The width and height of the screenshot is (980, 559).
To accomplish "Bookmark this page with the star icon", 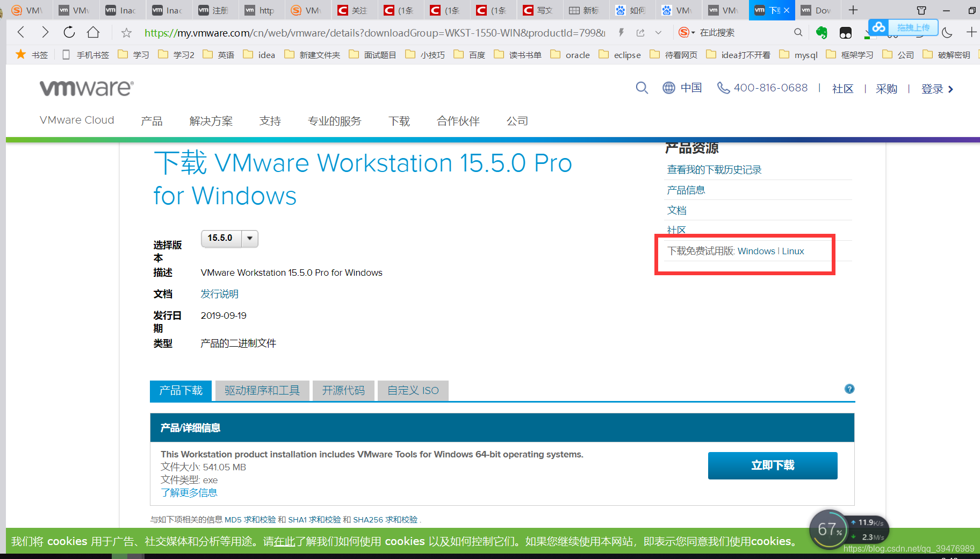I will 126,33.
